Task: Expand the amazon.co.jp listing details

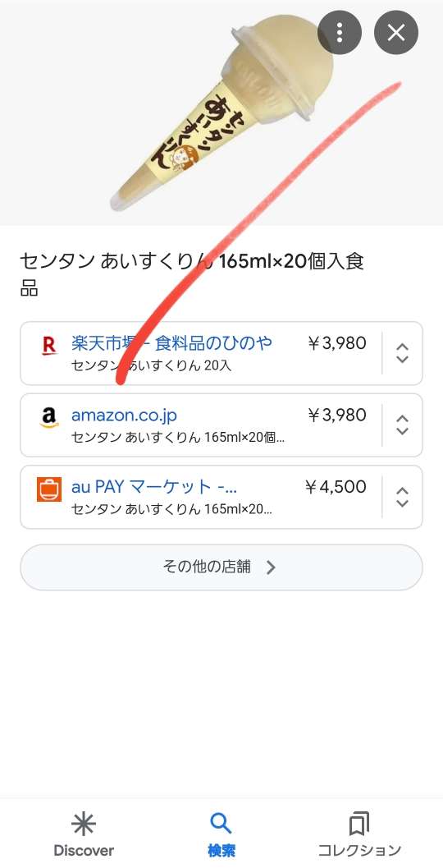Action: pyautogui.click(x=403, y=425)
